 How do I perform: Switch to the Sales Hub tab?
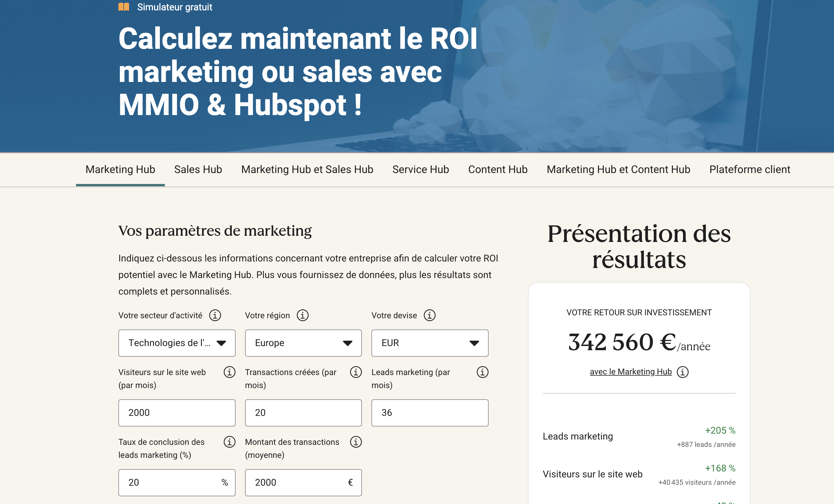[x=198, y=169]
